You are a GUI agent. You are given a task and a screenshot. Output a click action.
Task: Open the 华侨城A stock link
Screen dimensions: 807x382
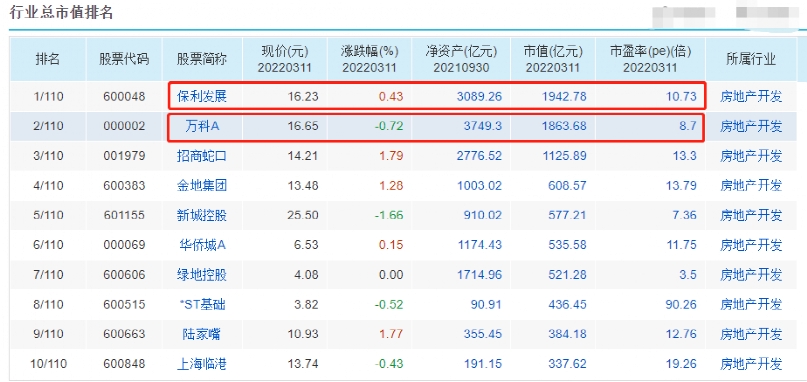[x=202, y=245]
